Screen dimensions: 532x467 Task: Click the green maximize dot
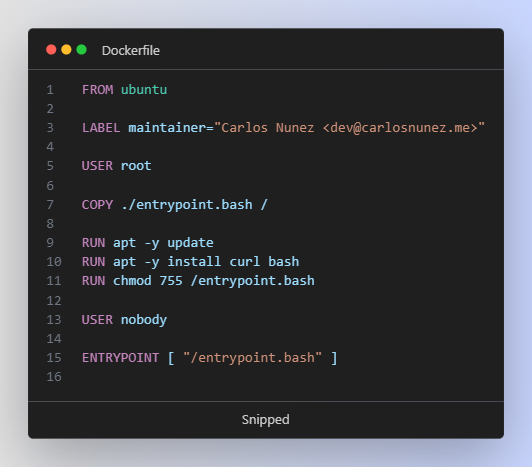coord(82,50)
